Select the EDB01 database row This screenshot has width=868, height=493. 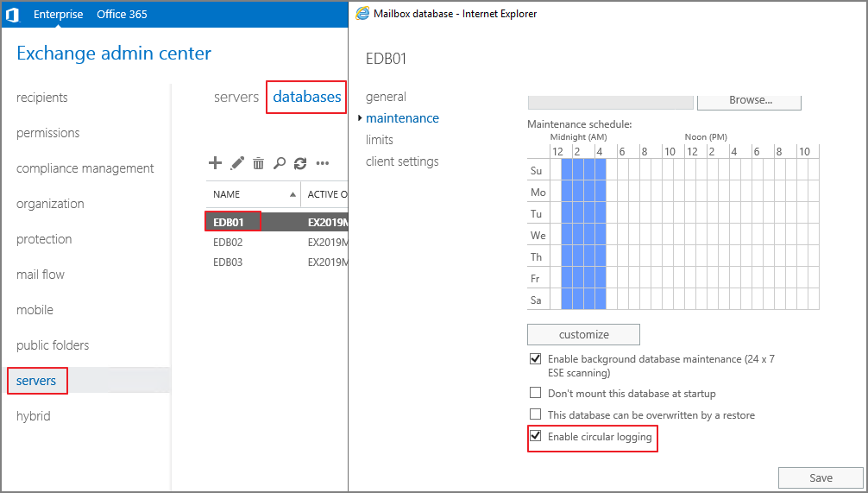click(x=277, y=222)
